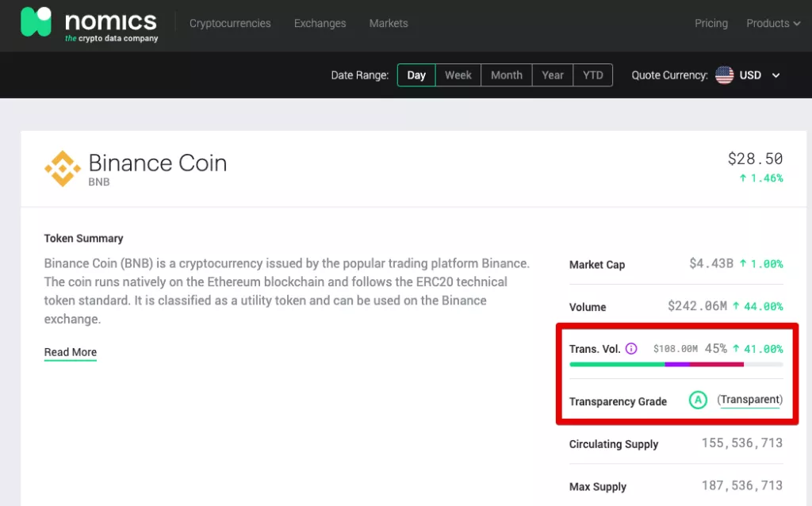
Task: Click the Transparent grade link
Action: click(750, 400)
